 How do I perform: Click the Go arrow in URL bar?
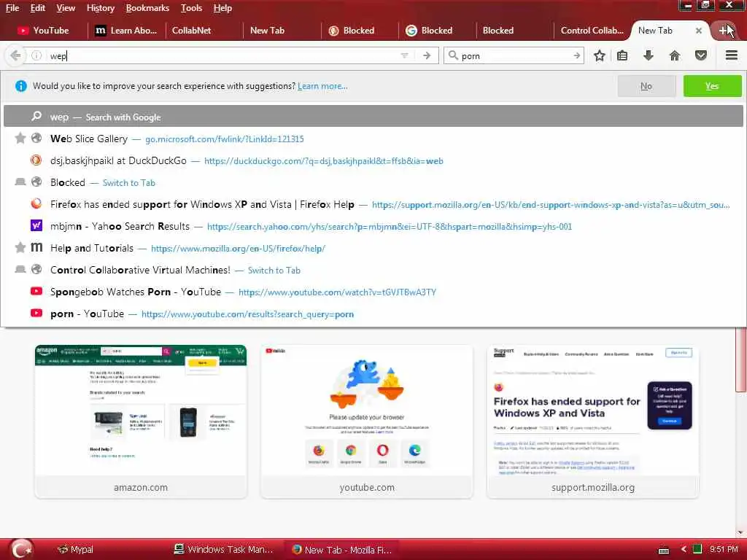pos(426,55)
